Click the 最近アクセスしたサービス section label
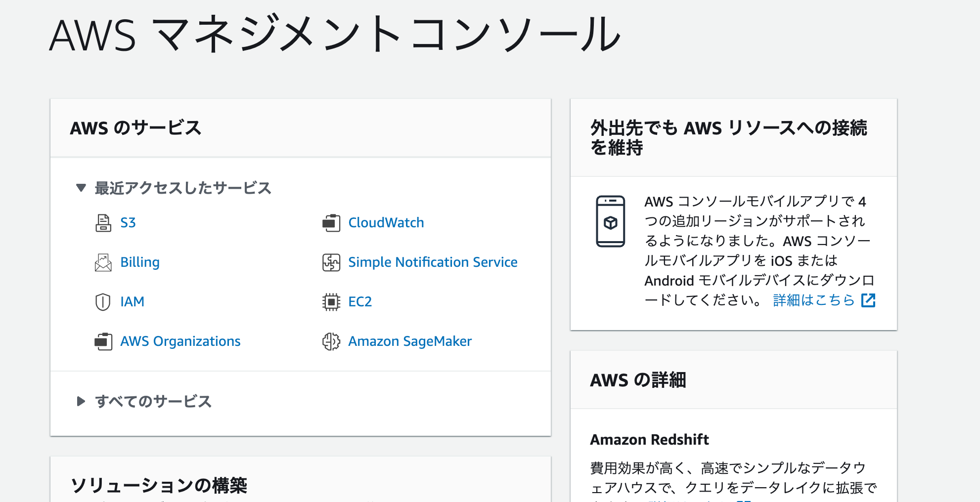 [183, 188]
